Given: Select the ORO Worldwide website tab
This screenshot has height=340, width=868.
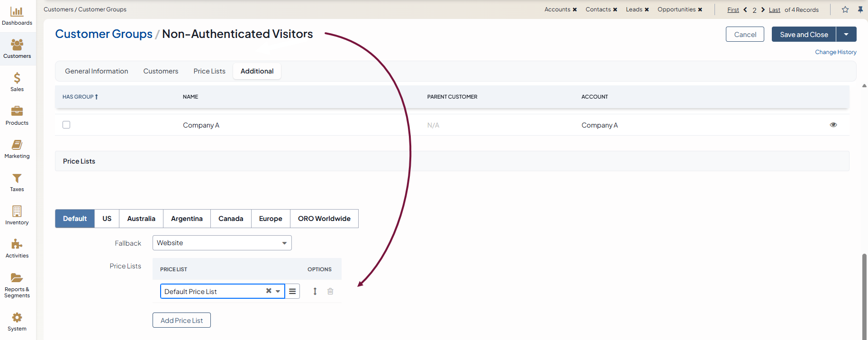Looking at the screenshot, I should [x=324, y=219].
